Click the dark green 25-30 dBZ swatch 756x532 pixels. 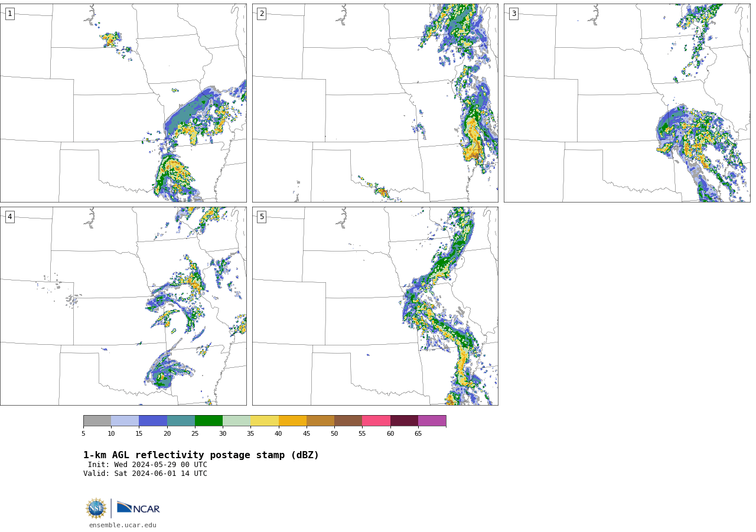(208, 421)
